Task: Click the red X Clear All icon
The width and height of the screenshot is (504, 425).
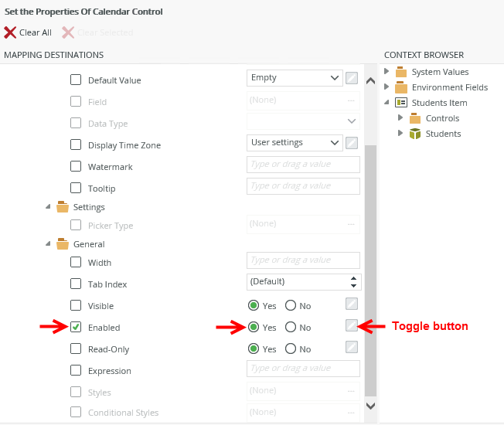Action: point(10,32)
